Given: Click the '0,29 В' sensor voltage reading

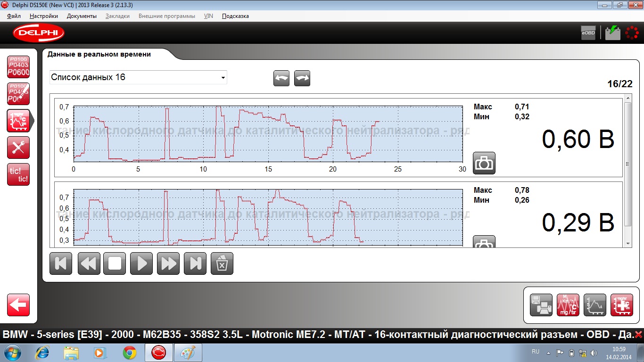Looking at the screenshot, I should (x=578, y=223).
